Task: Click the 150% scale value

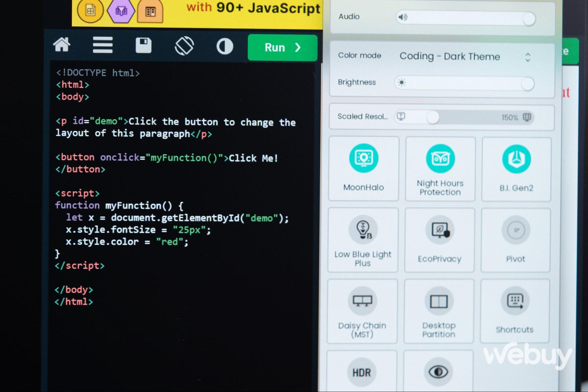Action: (509, 118)
